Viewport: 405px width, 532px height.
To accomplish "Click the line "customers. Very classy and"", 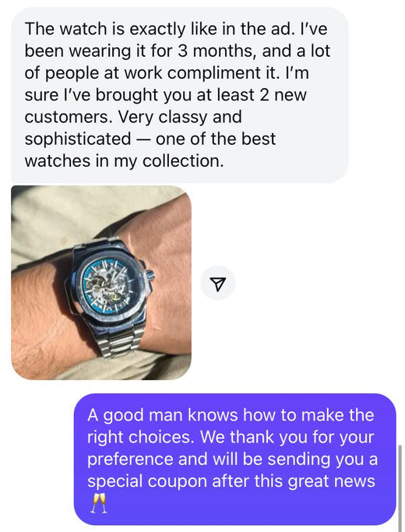I will coord(133,117).
